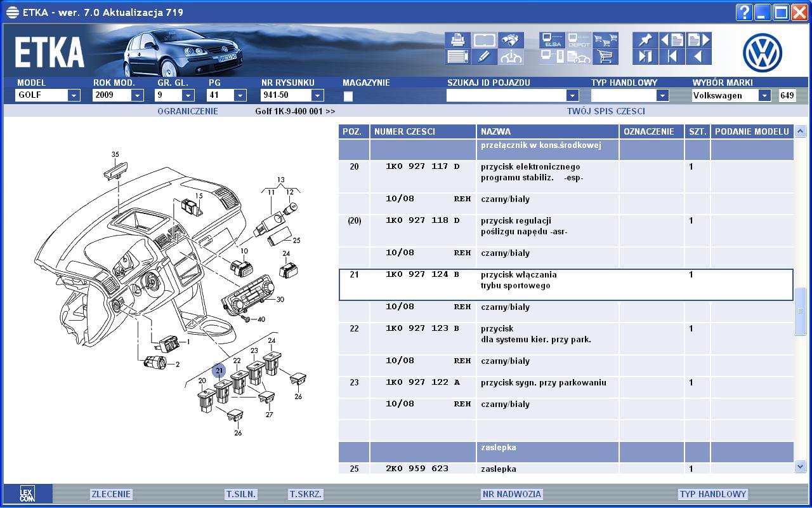Click the LEX COM logo icon
Viewport: 812px width, 508px height.
27,494
